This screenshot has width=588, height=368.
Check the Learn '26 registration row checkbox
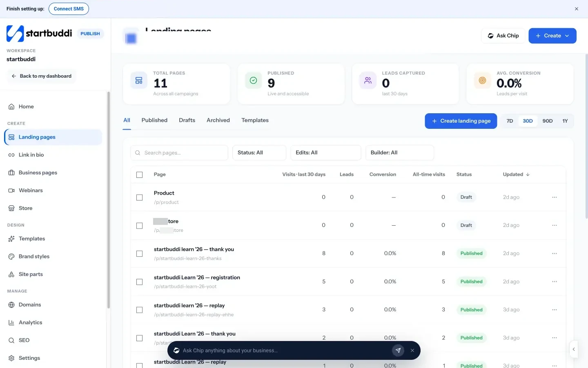click(x=140, y=282)
